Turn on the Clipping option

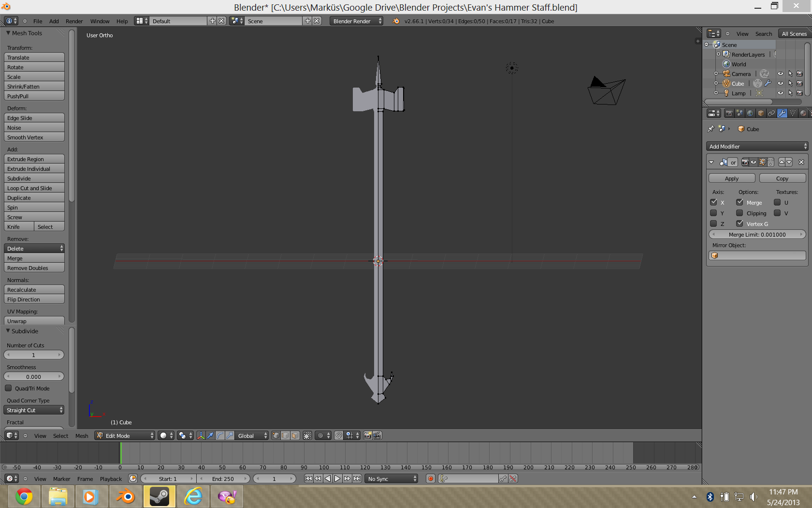(739, 213)
